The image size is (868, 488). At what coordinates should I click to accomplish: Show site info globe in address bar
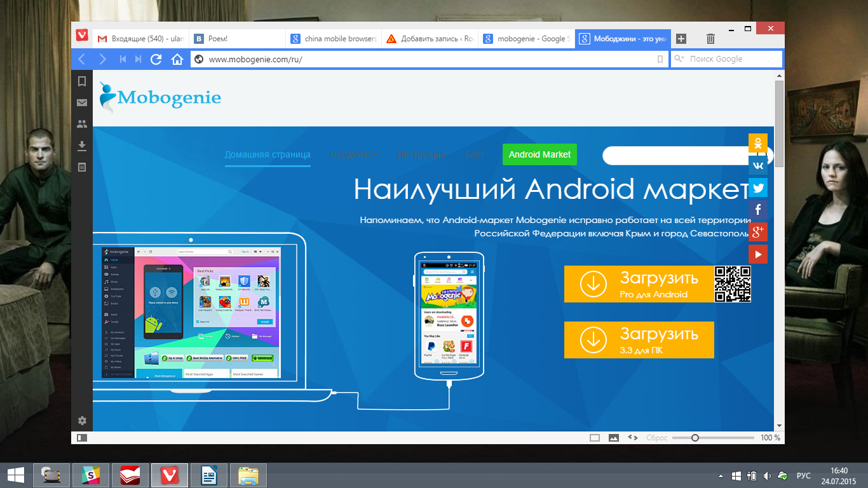tap(199, 59)
